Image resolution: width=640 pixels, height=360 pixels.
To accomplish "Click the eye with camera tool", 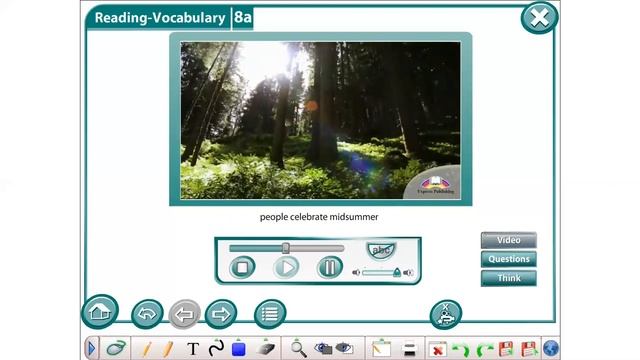I will click(323, 348).
